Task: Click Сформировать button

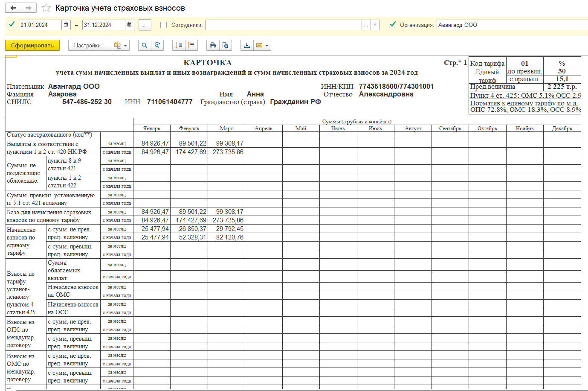Action: (x=32, y=45)
